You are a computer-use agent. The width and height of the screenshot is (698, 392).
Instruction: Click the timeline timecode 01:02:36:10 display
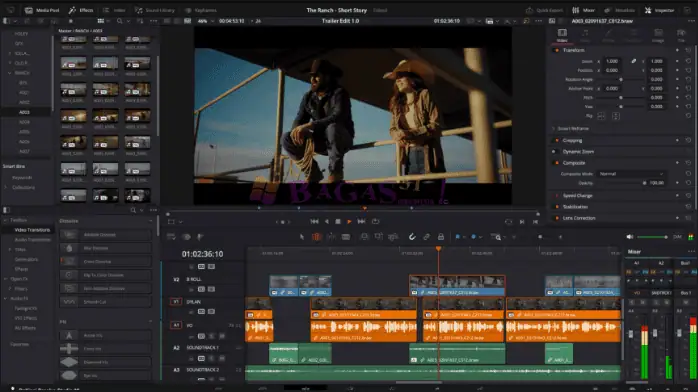[x=203, y=254]
